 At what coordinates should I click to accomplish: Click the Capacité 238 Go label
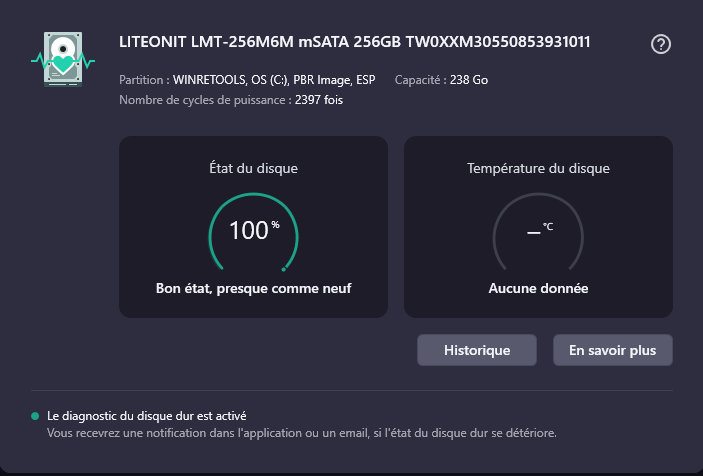[x=441, y=79]
